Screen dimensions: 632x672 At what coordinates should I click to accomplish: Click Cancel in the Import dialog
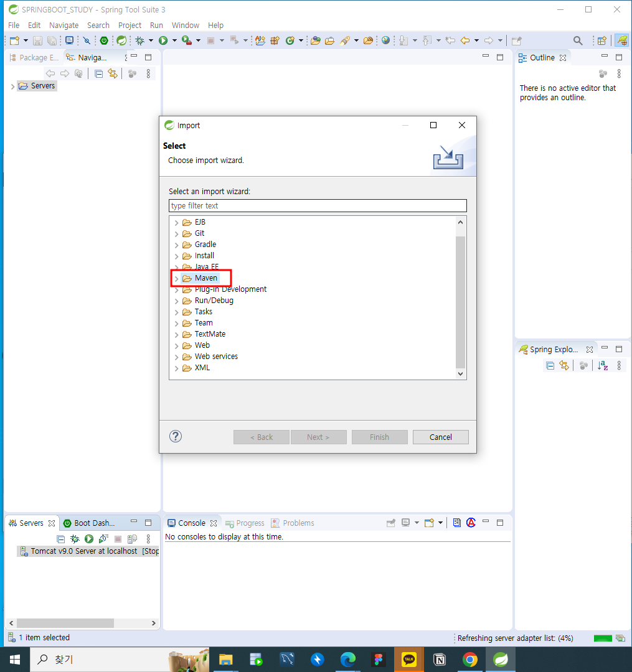(440, 437)
